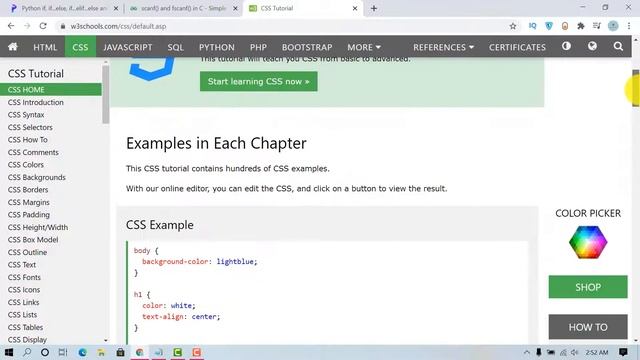The height and width of the screenshot is (360, 640).
Task: Click the green SHOP button
Action: [588, 287]
